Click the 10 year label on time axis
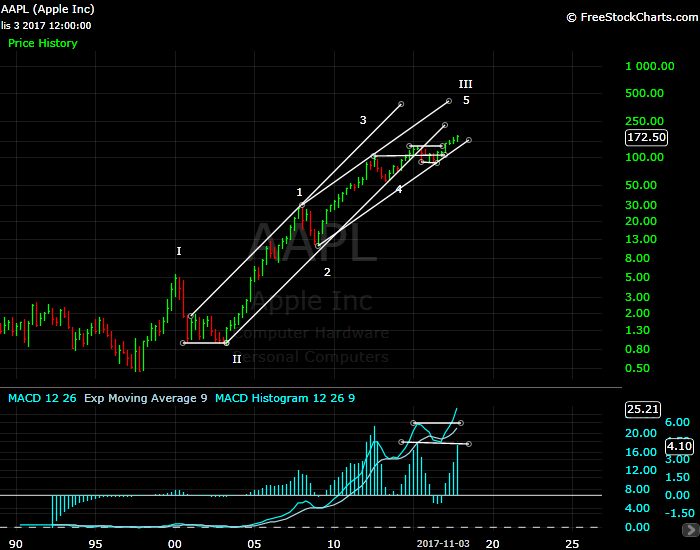This screenshot has height=550, width=700. click(333, 544)
